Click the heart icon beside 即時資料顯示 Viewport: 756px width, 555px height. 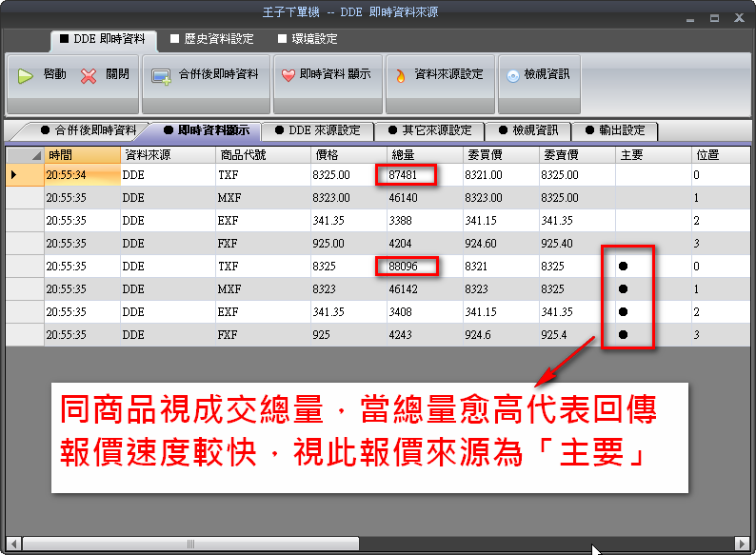point(288,76)
